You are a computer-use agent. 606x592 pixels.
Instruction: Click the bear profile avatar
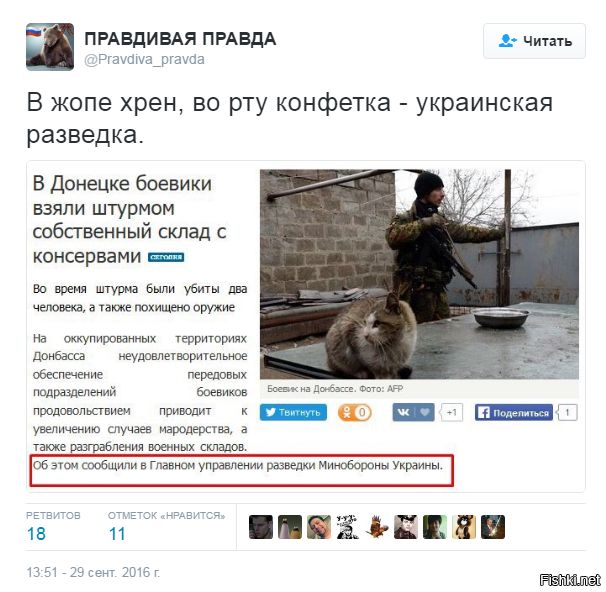50,47
